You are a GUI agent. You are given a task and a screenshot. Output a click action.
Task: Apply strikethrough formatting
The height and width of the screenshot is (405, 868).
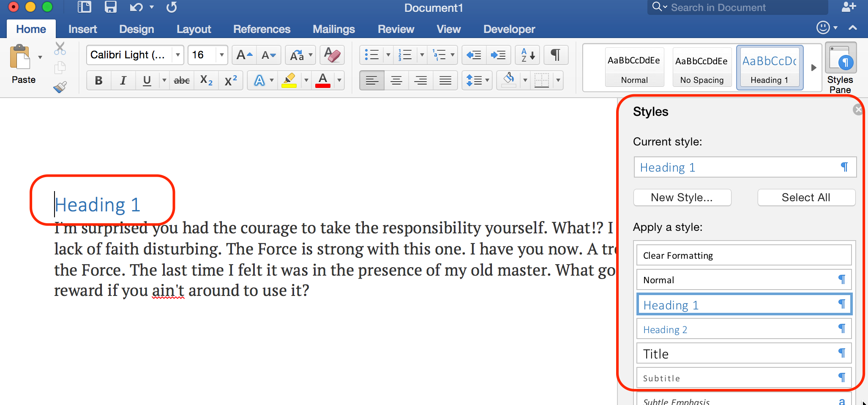[x=181, y=80]
